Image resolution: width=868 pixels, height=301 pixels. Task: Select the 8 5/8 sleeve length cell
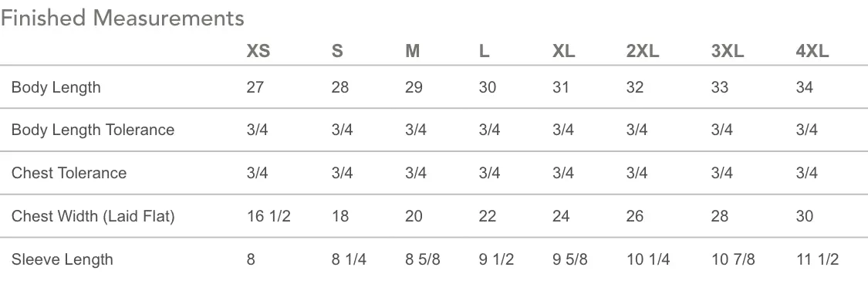point(422,259)
